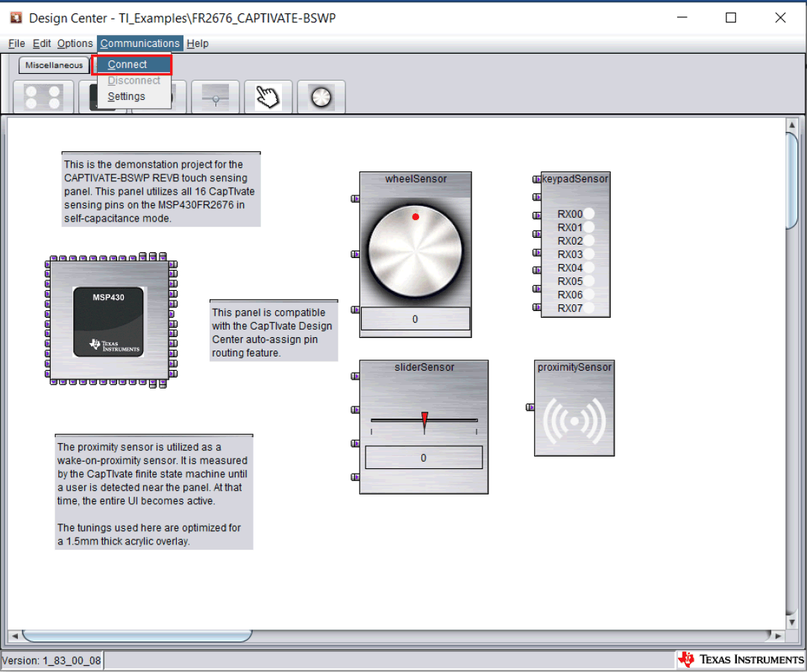Click the Miscellaneous button
The width and height of the screenshot is (807, 672).
tap(54, 65)
